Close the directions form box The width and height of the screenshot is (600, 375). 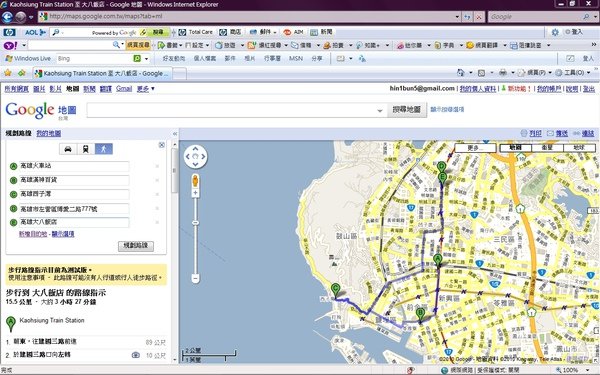tap(161, 145)
